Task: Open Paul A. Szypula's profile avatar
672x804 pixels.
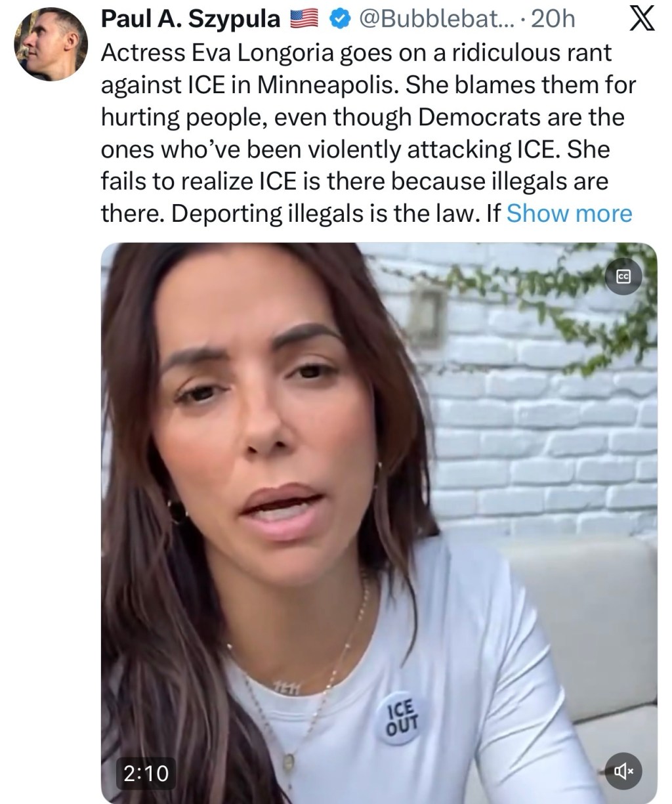Action: [51, 44]
